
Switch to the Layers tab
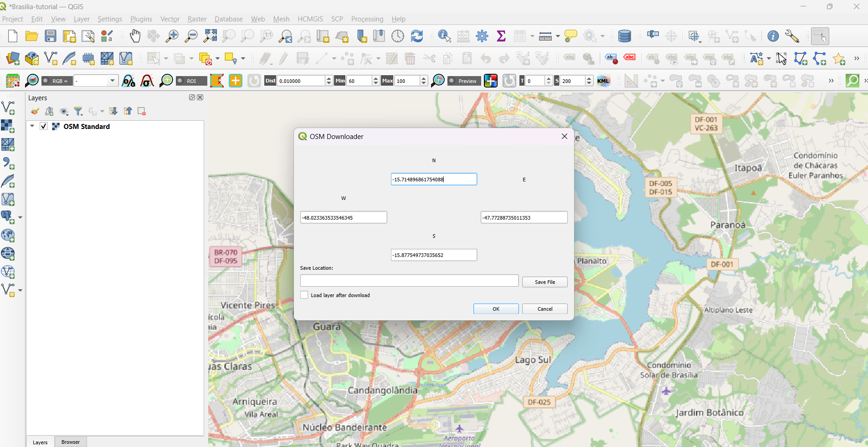click(40, 442)
